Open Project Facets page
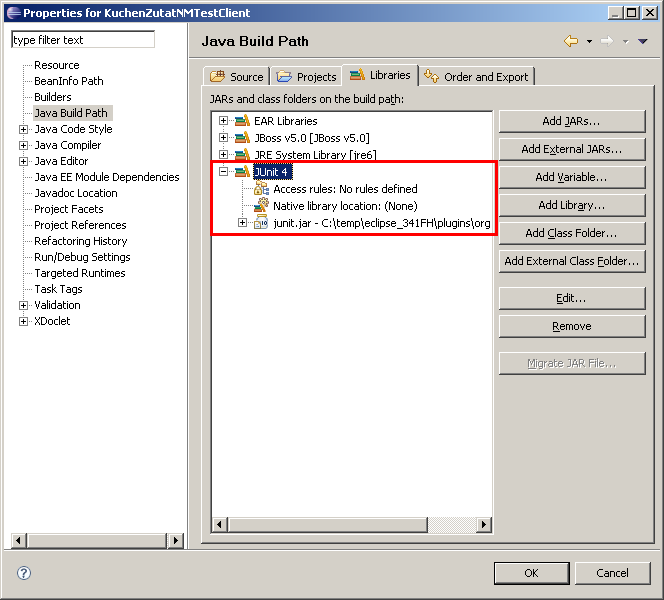 69,210
